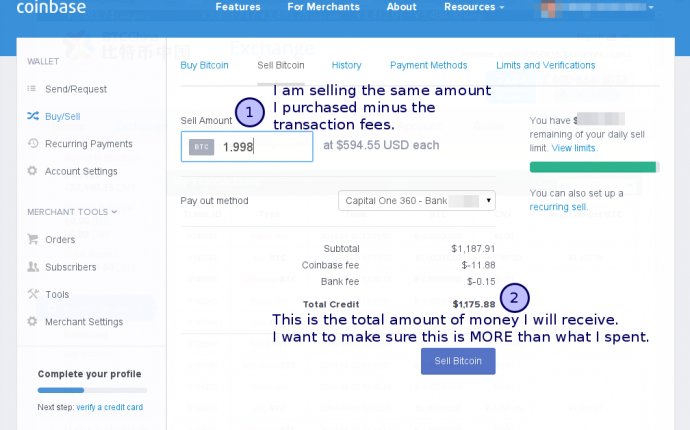
Task: Open Features in top navigation
Action: click(x=238, y=7)
